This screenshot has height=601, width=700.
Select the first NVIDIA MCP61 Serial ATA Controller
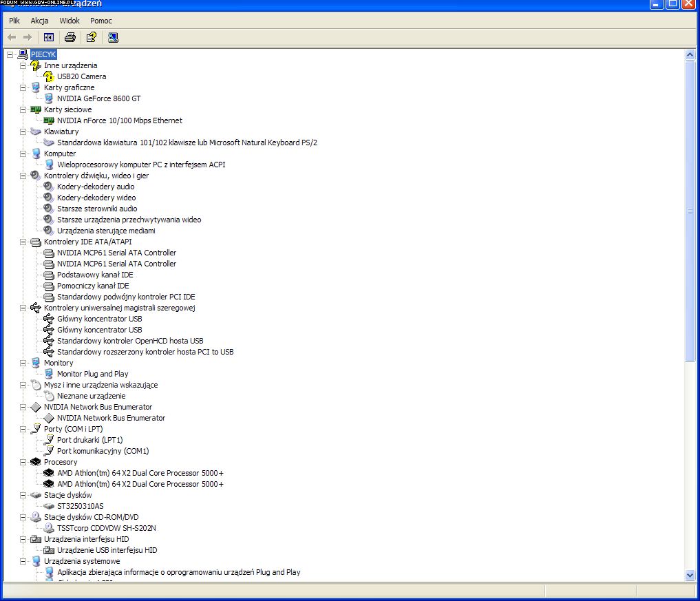[116, 253]
